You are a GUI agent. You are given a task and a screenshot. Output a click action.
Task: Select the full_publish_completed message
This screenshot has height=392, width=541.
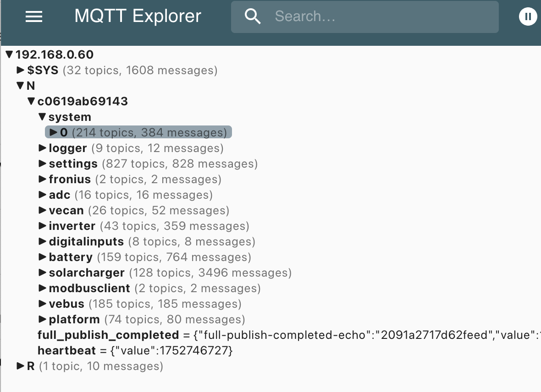[108, 335]
